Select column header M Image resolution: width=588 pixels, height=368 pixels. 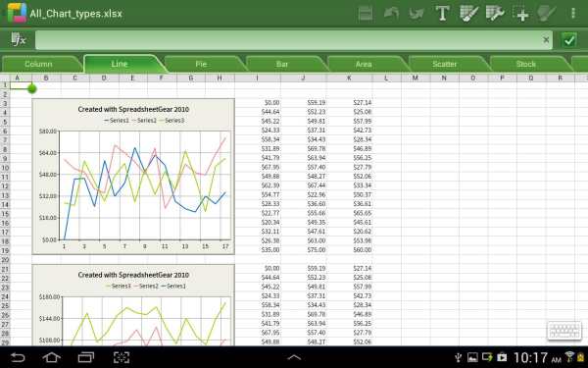[416, 79]
